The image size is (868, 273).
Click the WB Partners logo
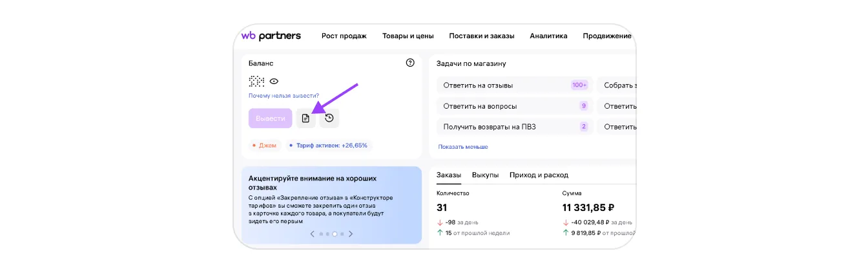click(271, 36)
